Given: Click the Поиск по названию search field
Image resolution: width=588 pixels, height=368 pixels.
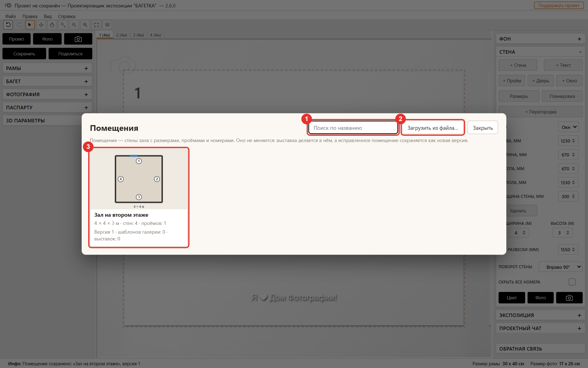Looking at the screenshot, I should (353, 128).
